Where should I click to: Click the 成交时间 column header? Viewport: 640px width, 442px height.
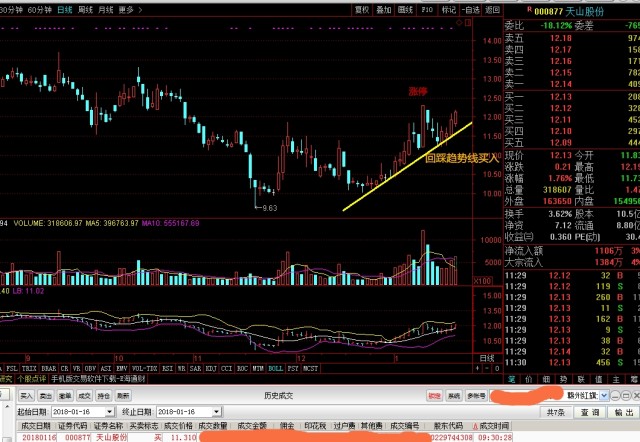493,426
